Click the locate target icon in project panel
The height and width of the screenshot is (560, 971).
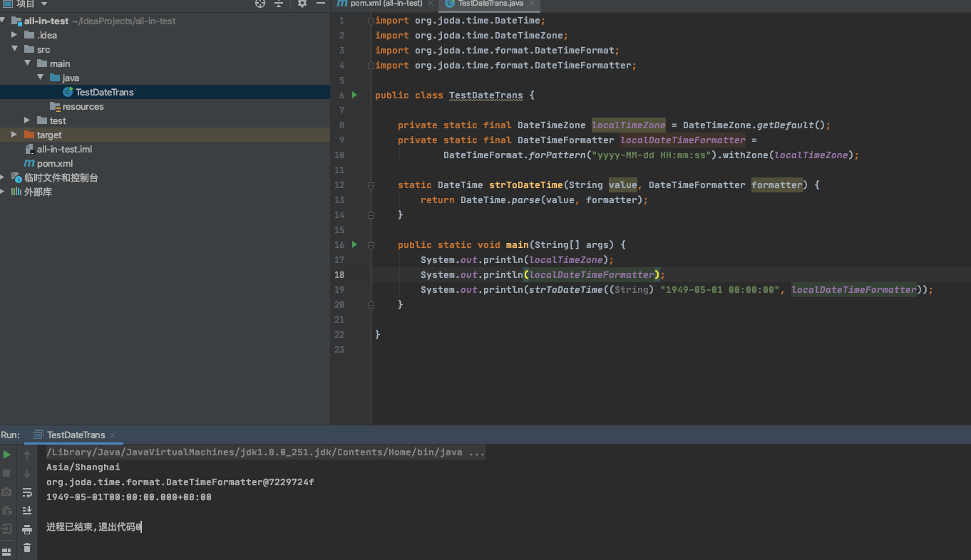pyautogui.click(x=260, y=4)
